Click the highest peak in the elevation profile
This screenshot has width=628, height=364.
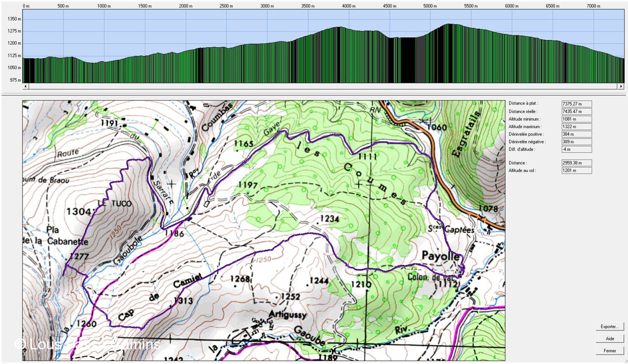(449, 25)
